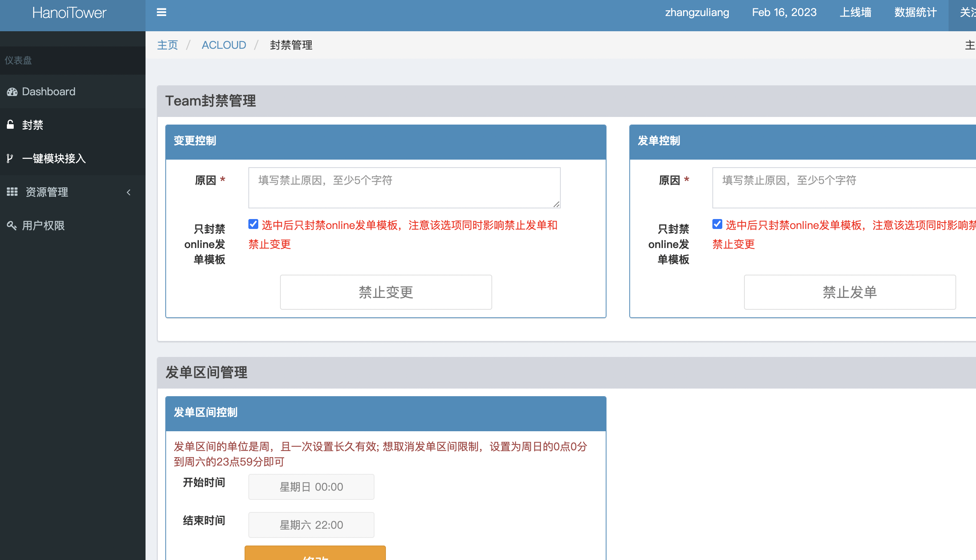Click the HanoiTower logo
Screen dimensions: 976x560
tap(69, 13)
